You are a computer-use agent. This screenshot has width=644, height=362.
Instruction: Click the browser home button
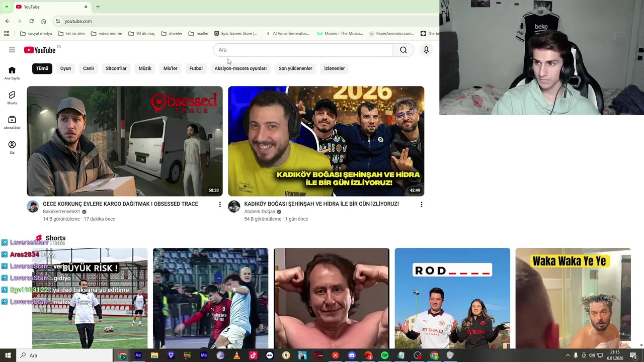pyautogui.click(x=43, y=21)
